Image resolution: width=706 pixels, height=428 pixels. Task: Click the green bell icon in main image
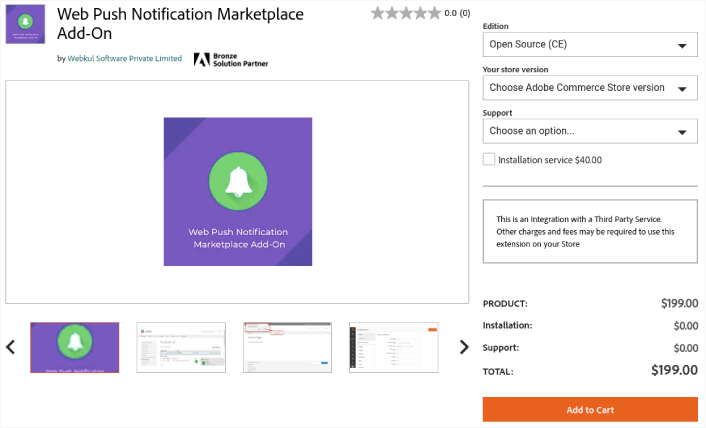[x=238, y=180]
